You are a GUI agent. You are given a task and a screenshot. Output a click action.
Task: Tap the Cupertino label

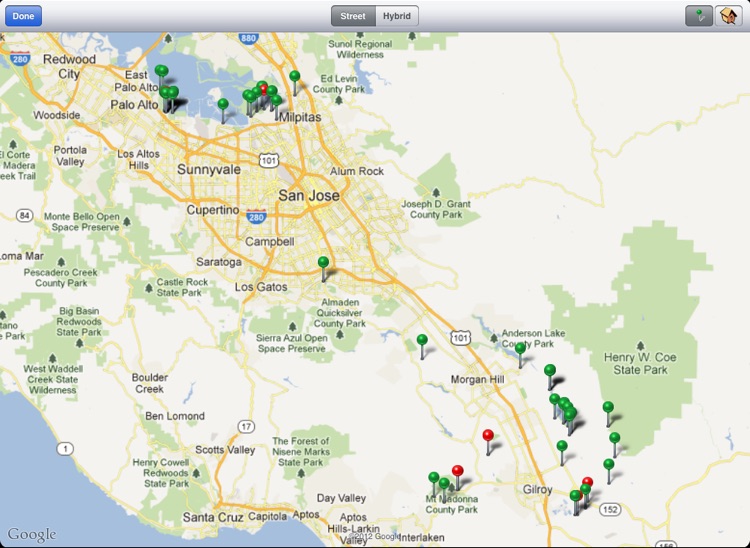click(x=213, y=209)
